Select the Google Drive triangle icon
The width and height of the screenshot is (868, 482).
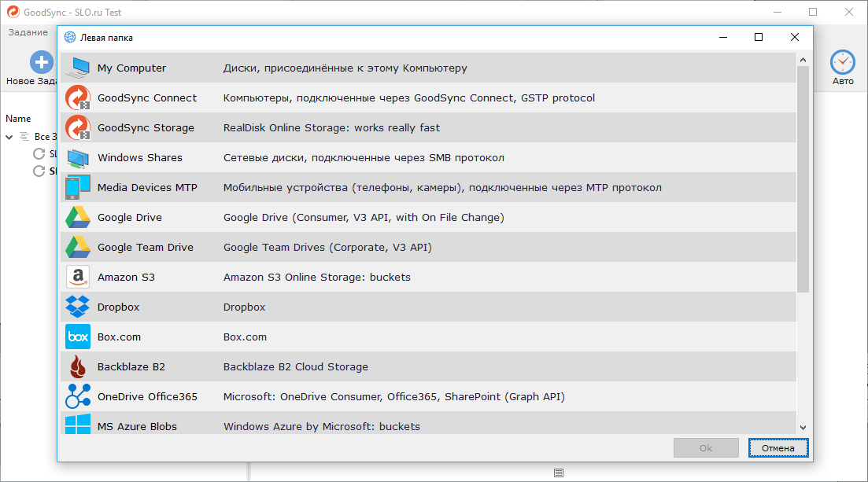(77, 217)
